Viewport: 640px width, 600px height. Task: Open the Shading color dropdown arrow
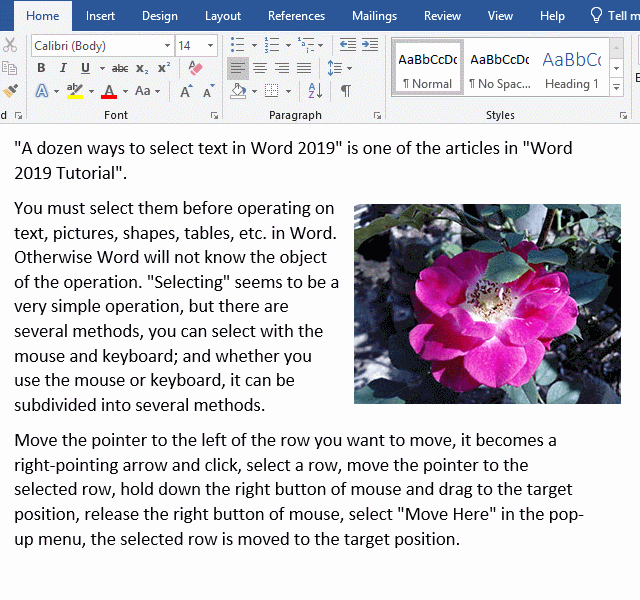click(x=254, y=91)
